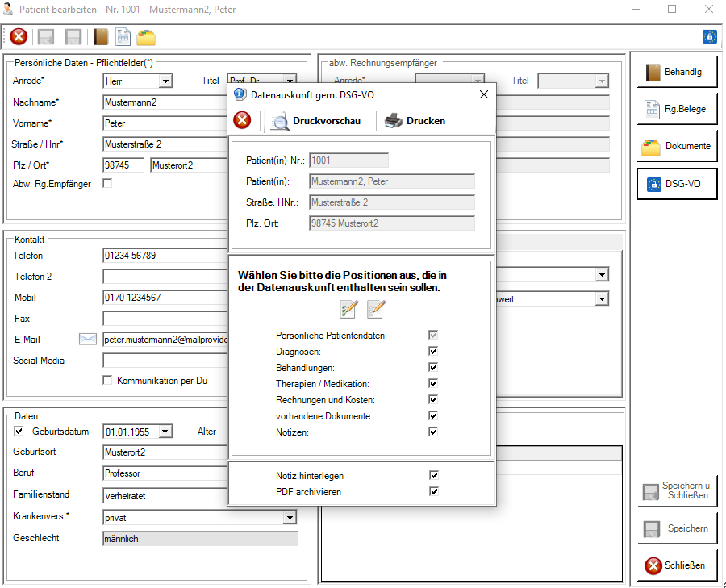Click the DSG-VO side button
The width and height of the screenshot is (726, 588).
click(x=677, y=184)
